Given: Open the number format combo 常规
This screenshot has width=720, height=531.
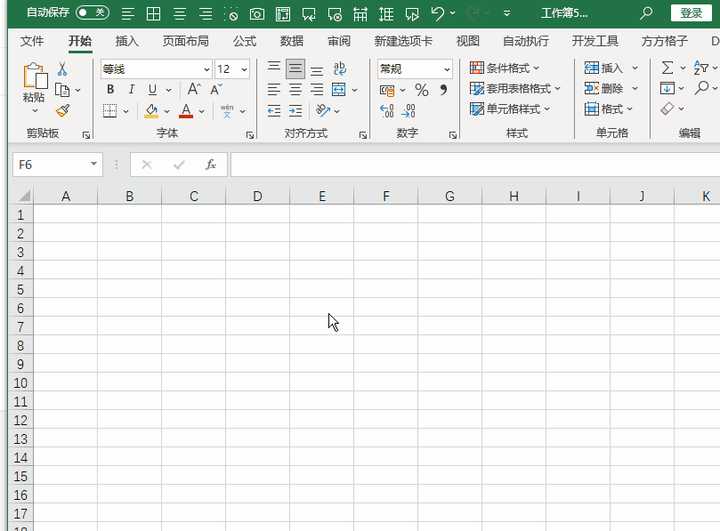Looking at the screenshot, I should tap(415, 69).
